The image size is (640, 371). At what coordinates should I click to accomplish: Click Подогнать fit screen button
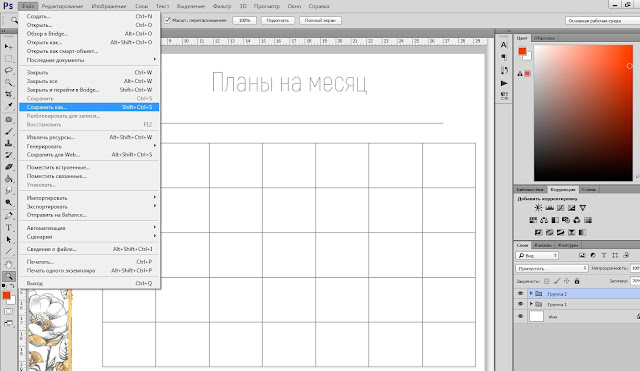tap(278, 20)
